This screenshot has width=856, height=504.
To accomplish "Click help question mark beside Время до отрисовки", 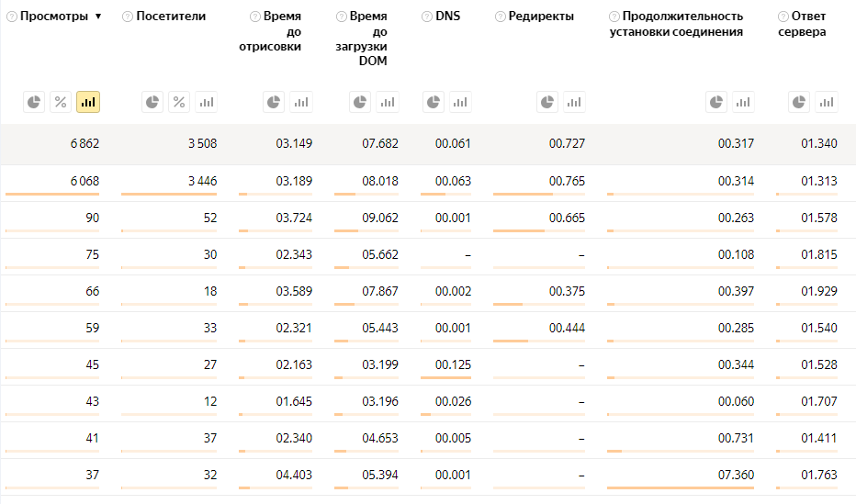I will point(254,17).
